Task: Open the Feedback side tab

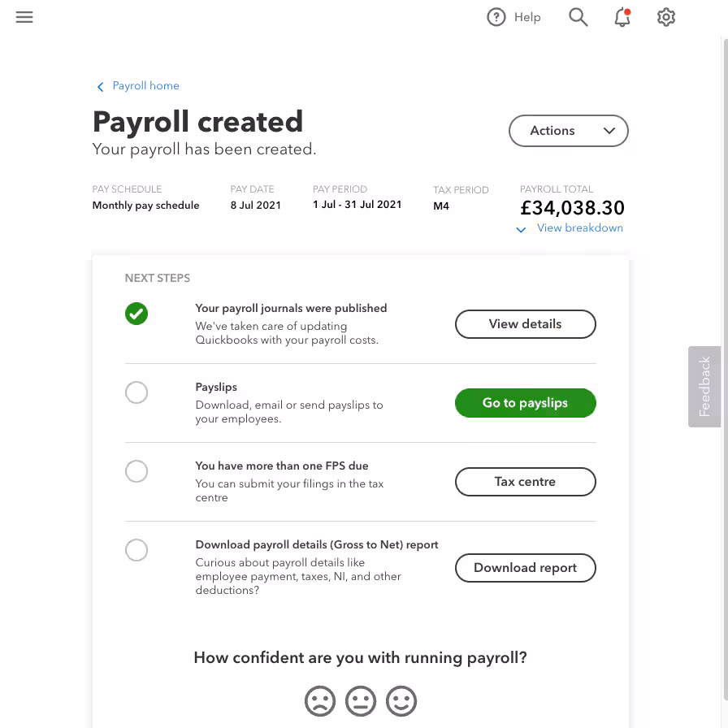Action: [704, 386]
